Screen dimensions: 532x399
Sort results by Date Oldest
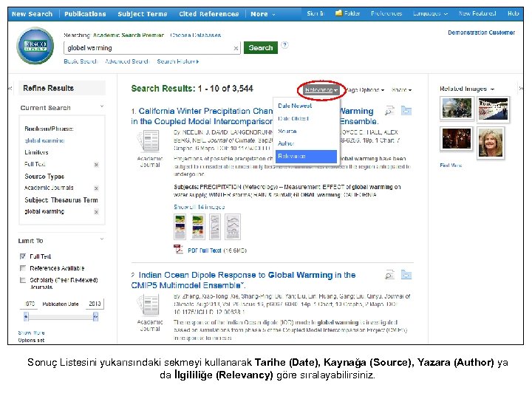pos(293,118)
